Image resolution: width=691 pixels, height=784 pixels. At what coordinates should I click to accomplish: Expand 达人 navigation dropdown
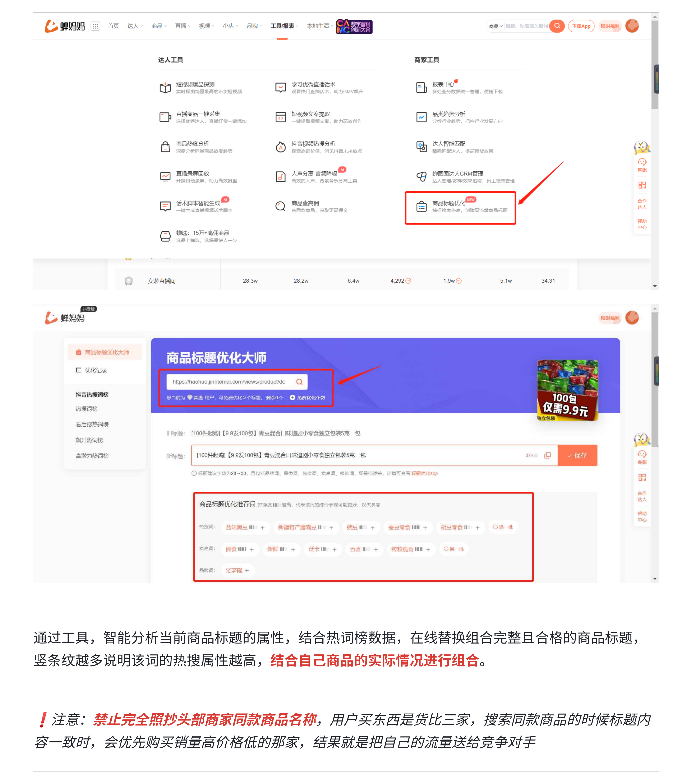tap(135, 26)
